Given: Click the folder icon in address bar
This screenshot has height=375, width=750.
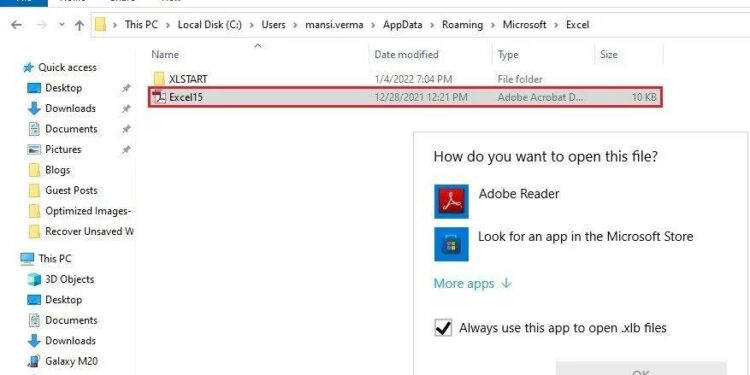Looking at the screenshot, I should tap(100, 24).
